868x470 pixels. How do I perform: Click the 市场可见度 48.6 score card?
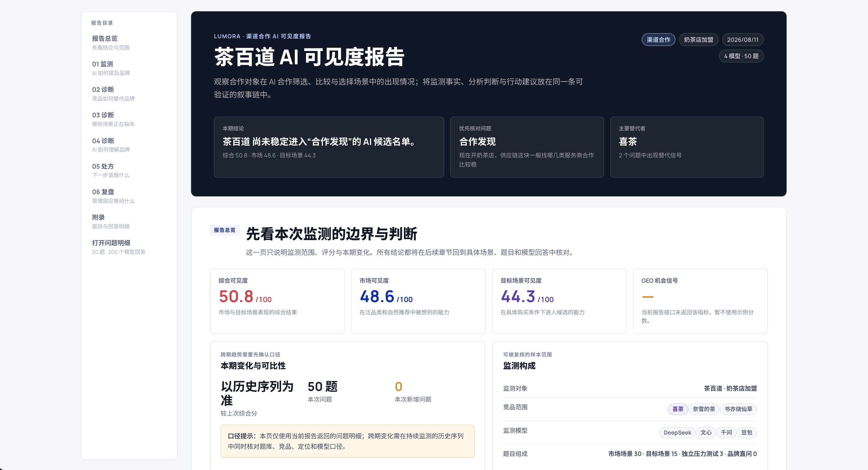(418, 301)
